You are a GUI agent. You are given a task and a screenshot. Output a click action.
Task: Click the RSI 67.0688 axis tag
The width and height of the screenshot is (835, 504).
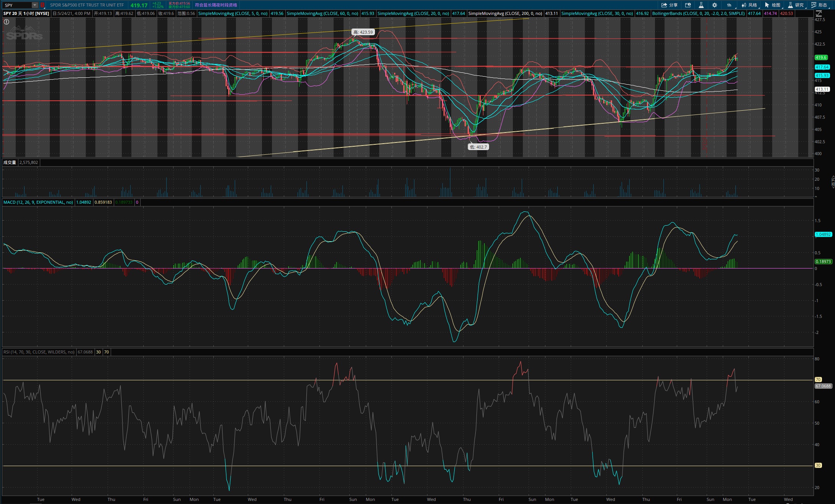click(823, 386)
